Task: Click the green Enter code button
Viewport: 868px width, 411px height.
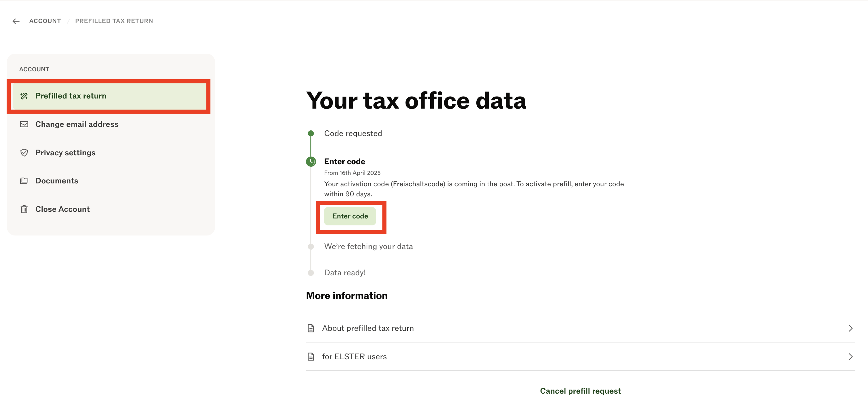Action: (350, 216)
